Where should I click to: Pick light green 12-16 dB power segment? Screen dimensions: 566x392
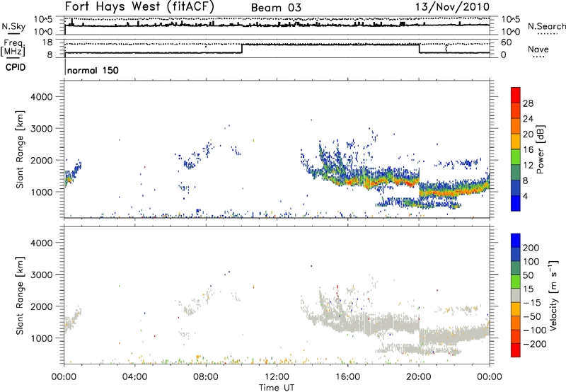[516, 156]
